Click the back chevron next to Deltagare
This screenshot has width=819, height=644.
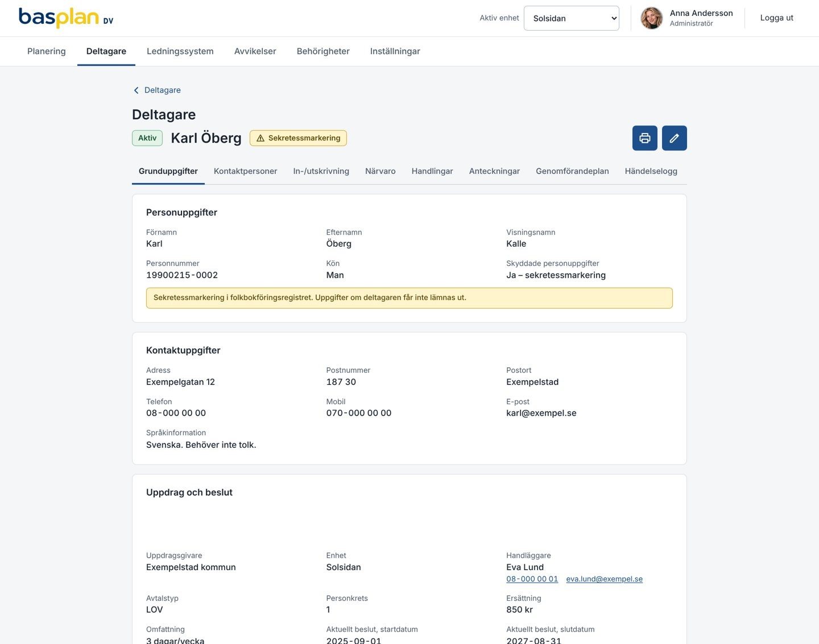pyautogui.click(x=136, y=90)
